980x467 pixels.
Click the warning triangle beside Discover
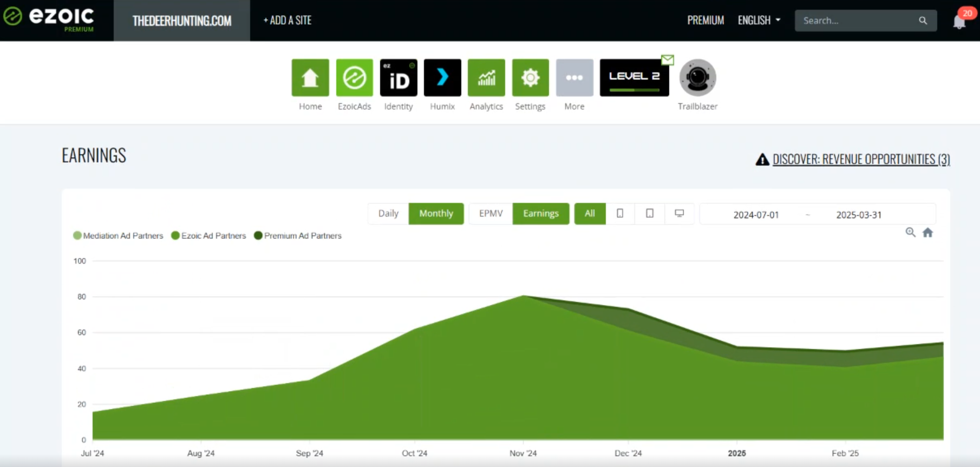click(762, 159)
